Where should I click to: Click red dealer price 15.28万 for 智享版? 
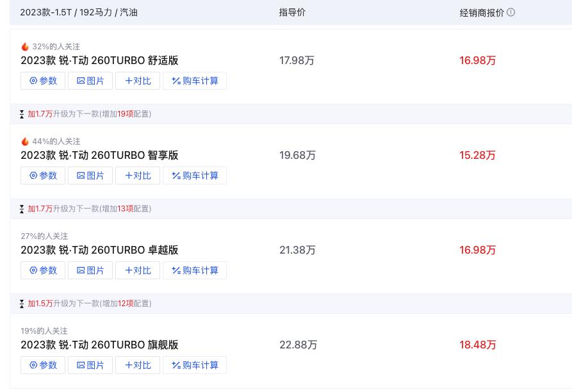[477, 155]
